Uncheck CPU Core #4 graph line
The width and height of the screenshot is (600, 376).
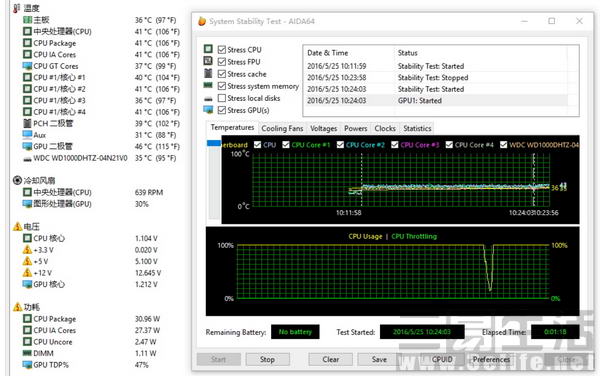(x=449, y=145)
